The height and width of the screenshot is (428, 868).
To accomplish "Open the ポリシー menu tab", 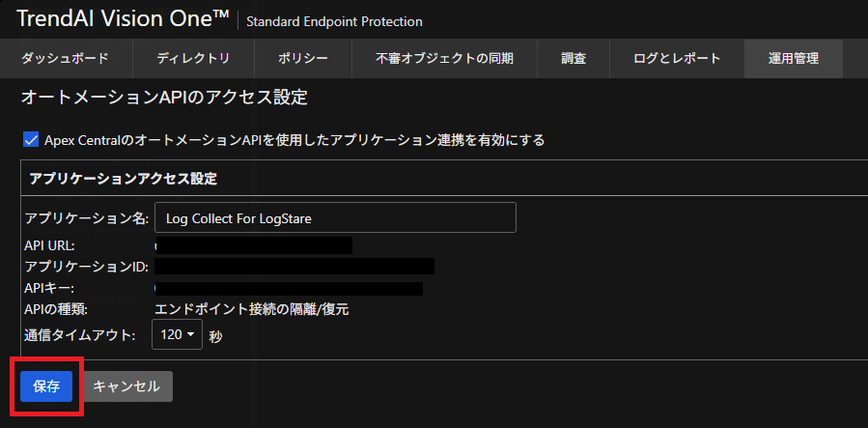I will pos(303,58).
